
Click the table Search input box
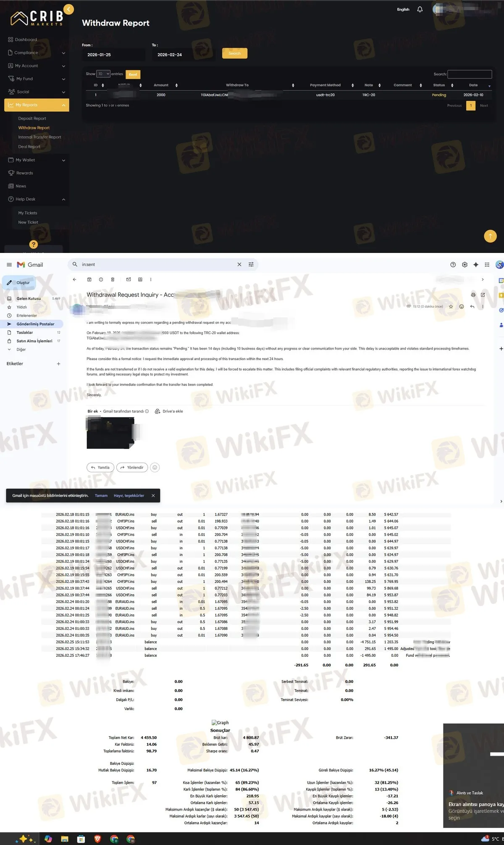pos(470,74)
